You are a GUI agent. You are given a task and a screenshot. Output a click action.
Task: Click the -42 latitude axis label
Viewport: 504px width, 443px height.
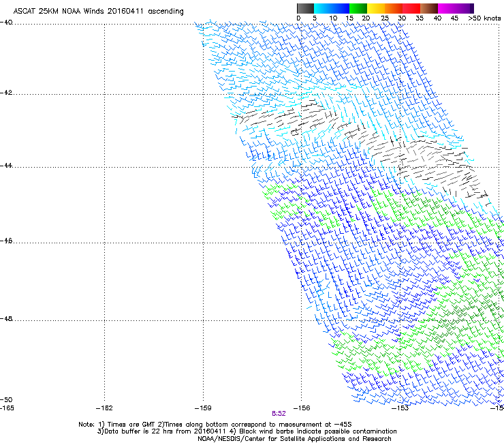[x=6, y=93]
